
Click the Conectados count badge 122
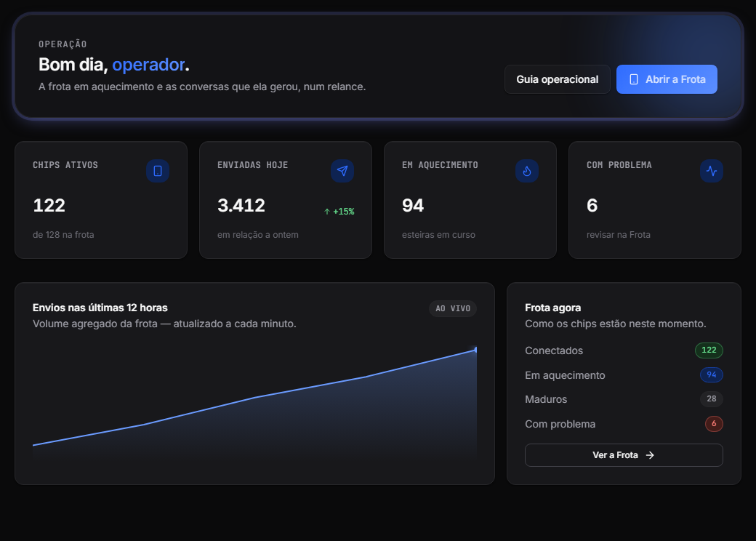[x=709, y=350]
